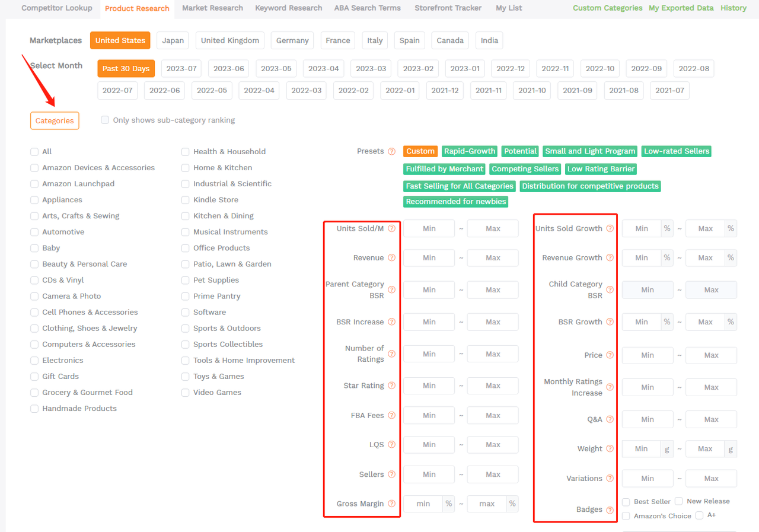Apply the Rapid-Growth preset
Screen dimensions: 759x532
pyautogui.click(x=470, y=151)
